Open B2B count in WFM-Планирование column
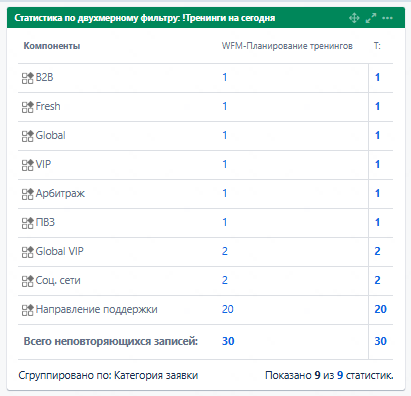The image size is (411, 396). (x=225, y=77)
